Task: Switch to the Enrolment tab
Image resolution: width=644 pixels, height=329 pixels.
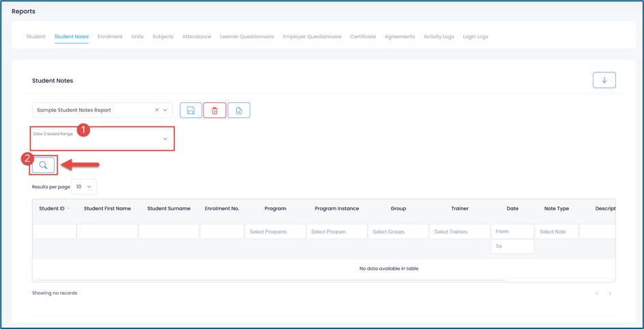Action: click(110, 37)
